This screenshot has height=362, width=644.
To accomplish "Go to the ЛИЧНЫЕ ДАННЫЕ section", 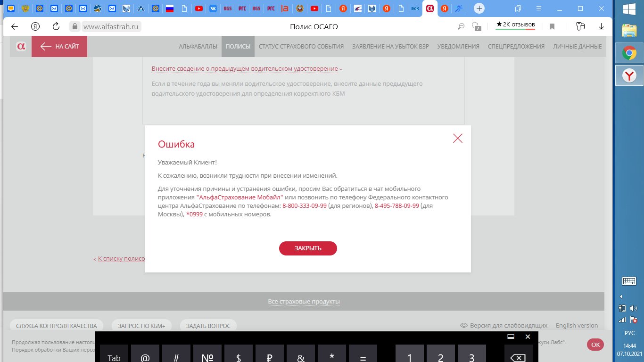I will point(577,46).
